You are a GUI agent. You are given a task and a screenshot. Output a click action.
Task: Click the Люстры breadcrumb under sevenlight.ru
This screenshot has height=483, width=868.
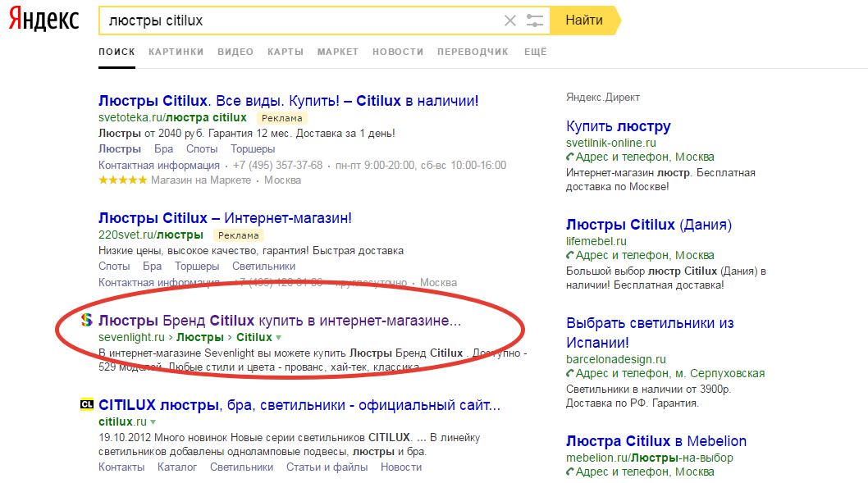[x=200, y=338]
